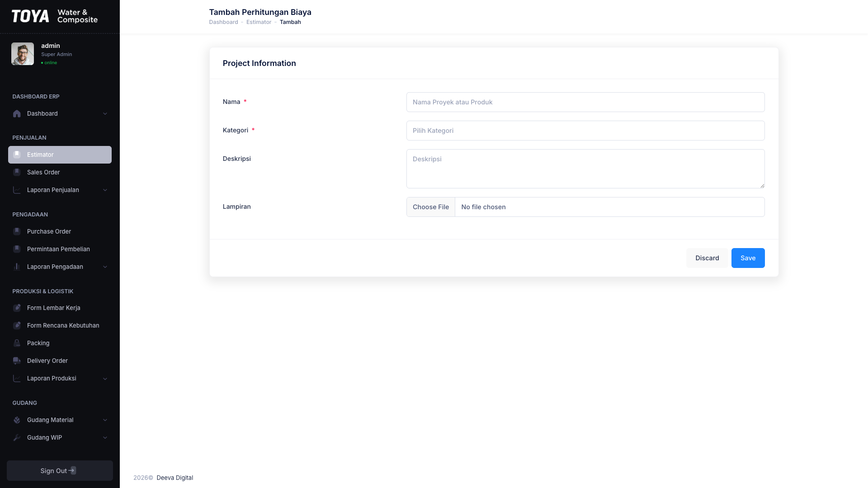Click the admin profile avatar

pyautogui.click(x=23, y=54)
